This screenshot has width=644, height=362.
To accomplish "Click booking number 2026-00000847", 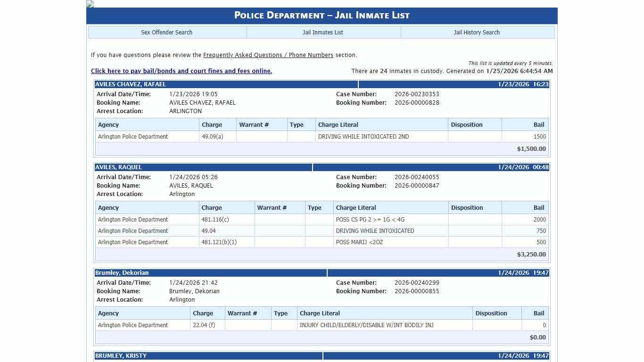I will [x=417, y=186].
